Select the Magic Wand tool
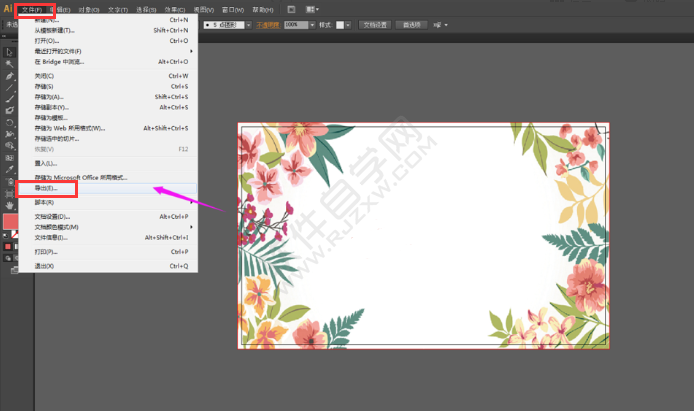694x411 pixels. coord(9,63)
